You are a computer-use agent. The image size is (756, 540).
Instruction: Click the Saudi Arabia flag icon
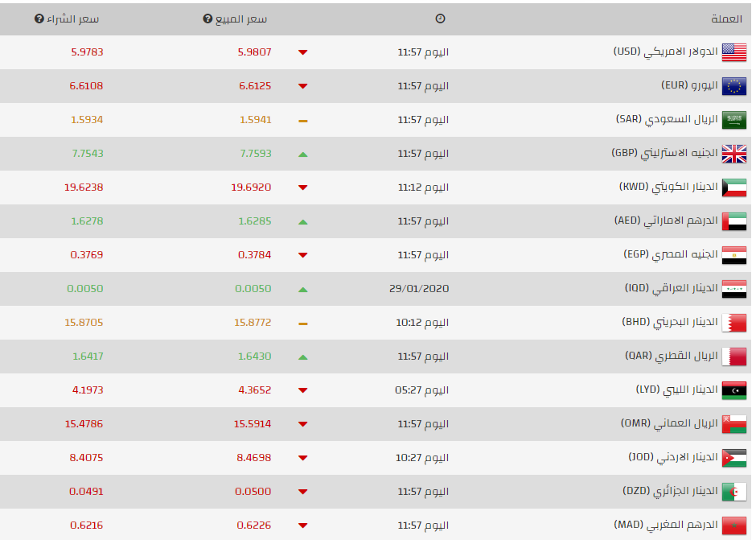click(733, 120)
